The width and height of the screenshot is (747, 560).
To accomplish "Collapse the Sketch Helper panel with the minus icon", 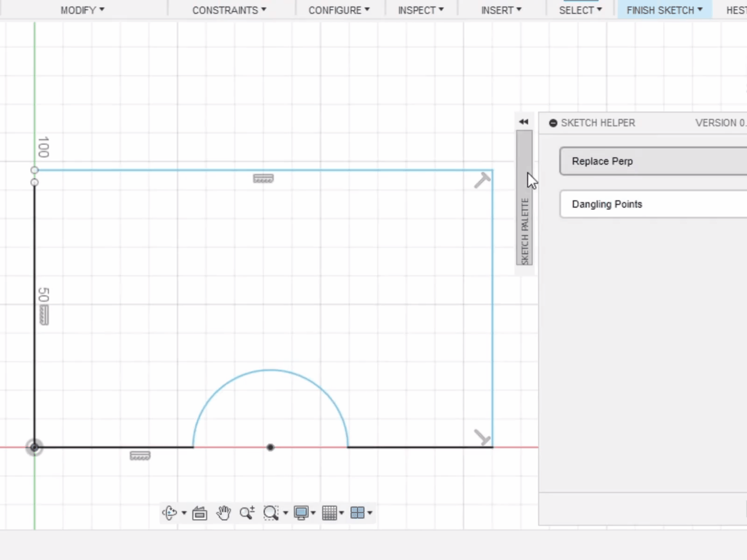I will 553,123.
